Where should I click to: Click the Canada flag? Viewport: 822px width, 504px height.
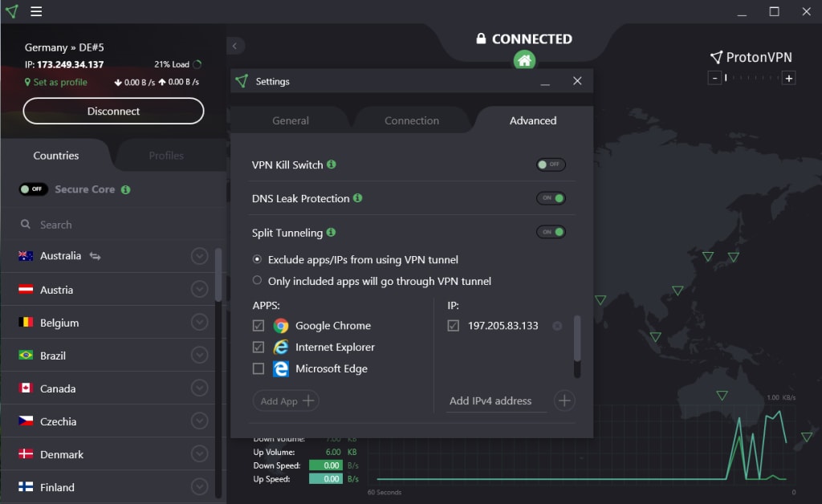26,388
